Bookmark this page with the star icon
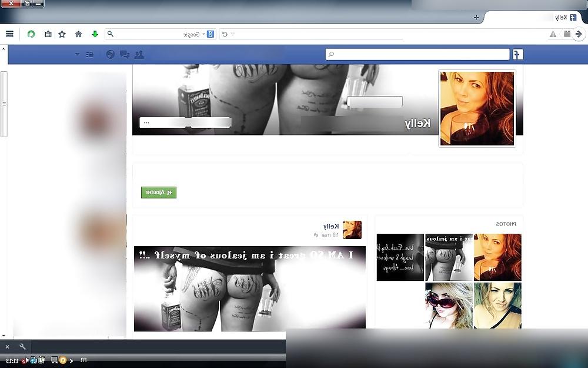Viewport: 588px width, 368px height. point(62,34)
